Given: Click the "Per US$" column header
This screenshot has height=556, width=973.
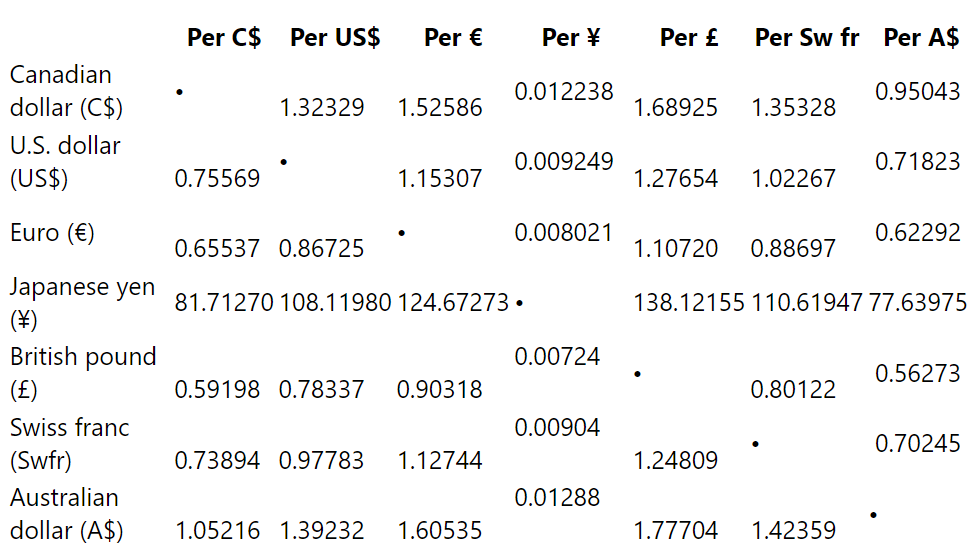Looking at the screenshot, I should pos(335,38).
